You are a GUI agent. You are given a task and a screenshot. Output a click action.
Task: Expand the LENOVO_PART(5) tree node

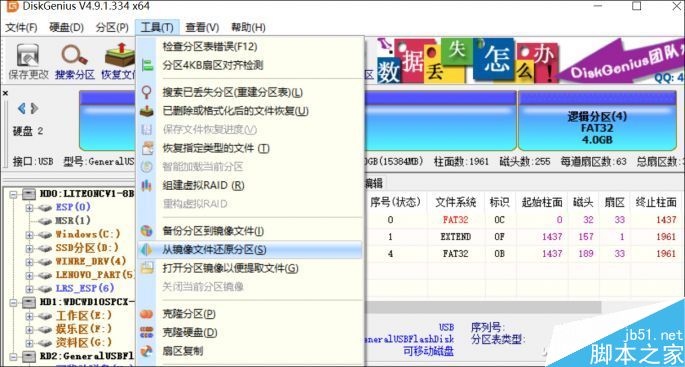coord(29,275)
